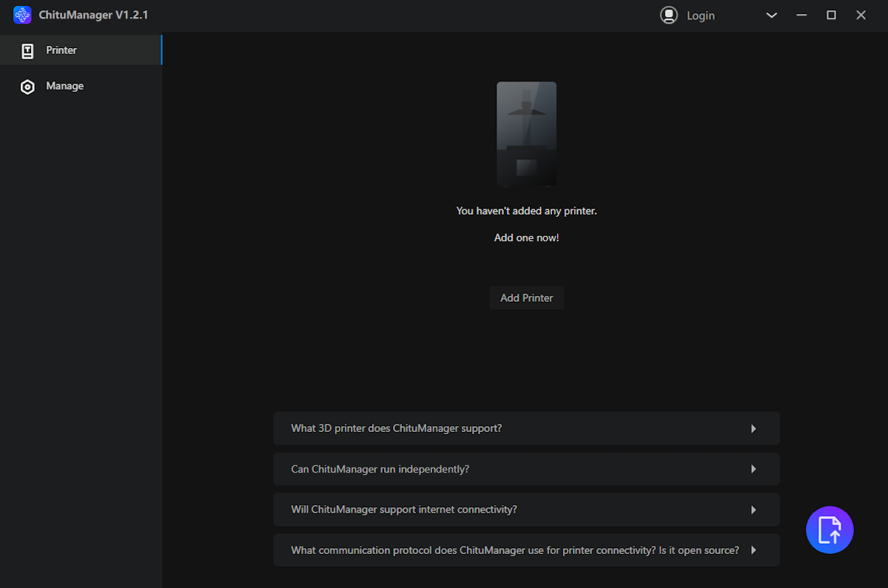The image size is (888, 588).
Task: Minimize the ChituManager window
Action: (801, 16)
